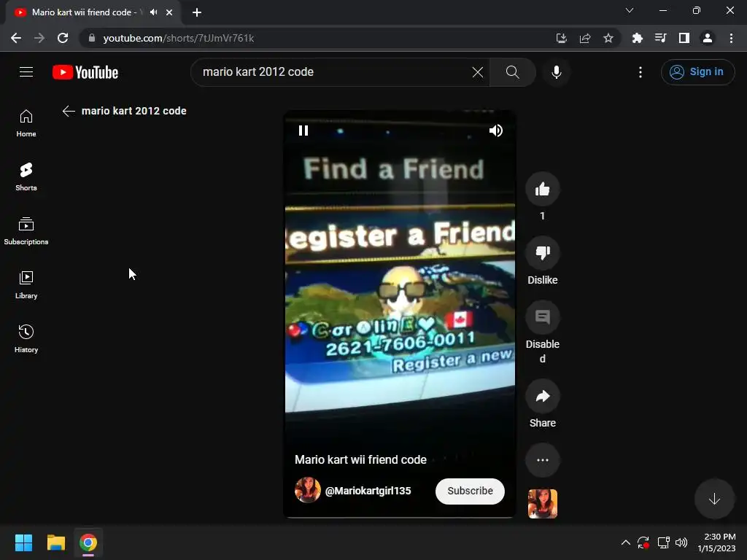This screenshot has height=560, width=747.
Task: Open a new browser tab
Action: [x=197, y=12]
